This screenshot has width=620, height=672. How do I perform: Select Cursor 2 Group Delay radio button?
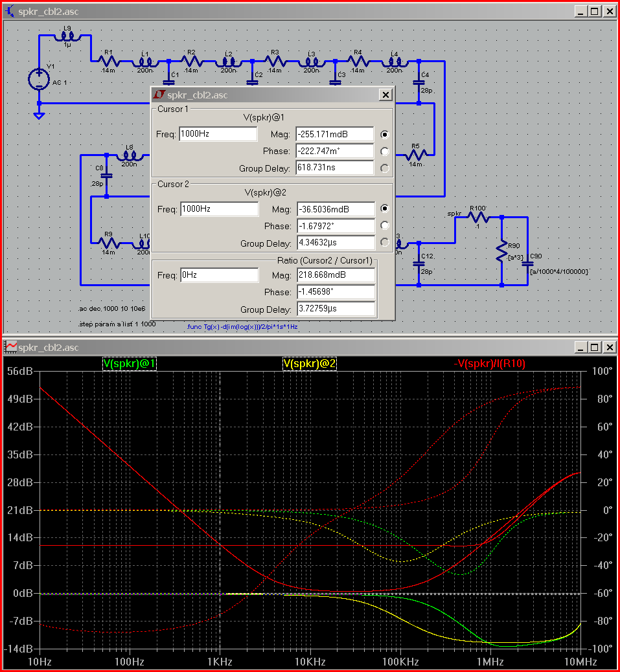pyautogui.click(x=385, y=243)
